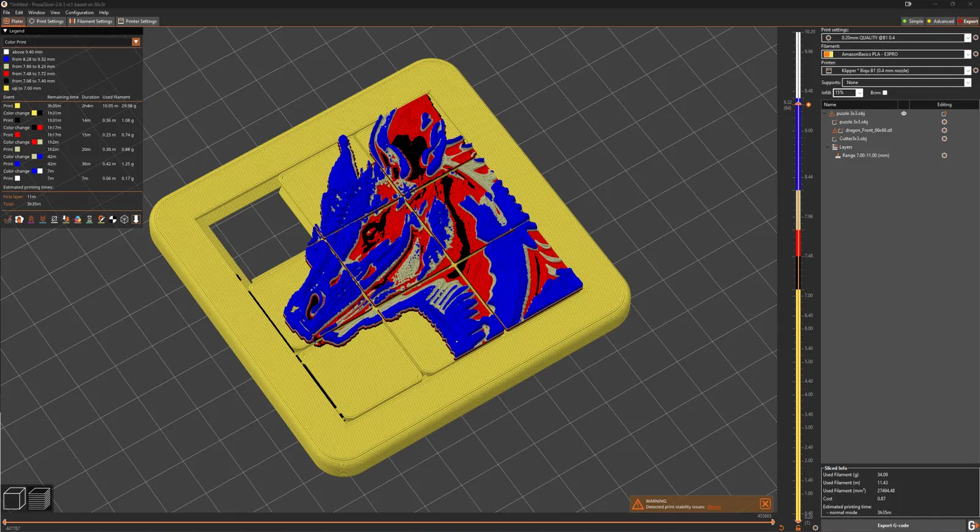Toggle the lock icon below the vertical slider
The width and height of the screenshot is (980, 532).
click(x=798, y=528)
